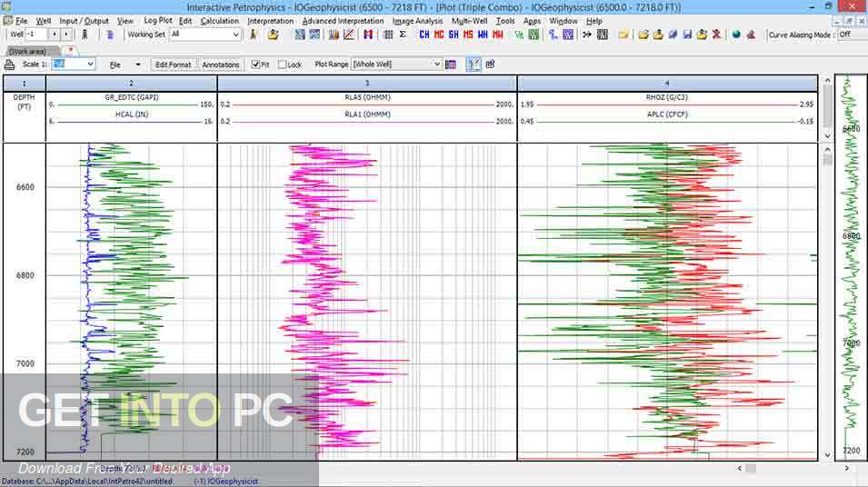
Task: Open the Scale dropdown
Action: (x=90, y=65)
